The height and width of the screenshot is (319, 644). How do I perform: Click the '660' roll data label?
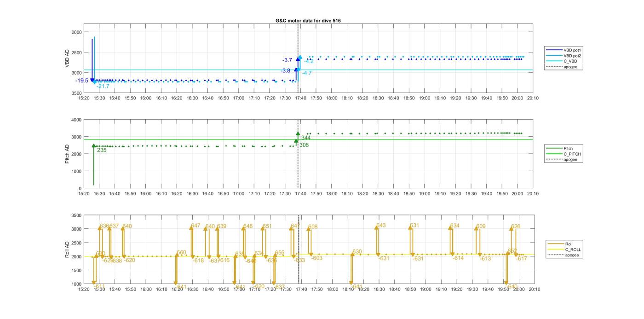coord(182,253)
